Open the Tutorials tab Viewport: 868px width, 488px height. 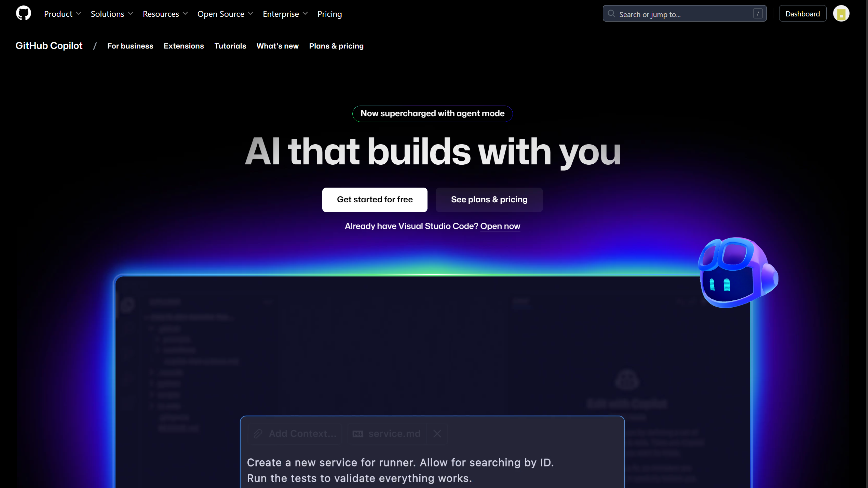(x=230, y=46)
